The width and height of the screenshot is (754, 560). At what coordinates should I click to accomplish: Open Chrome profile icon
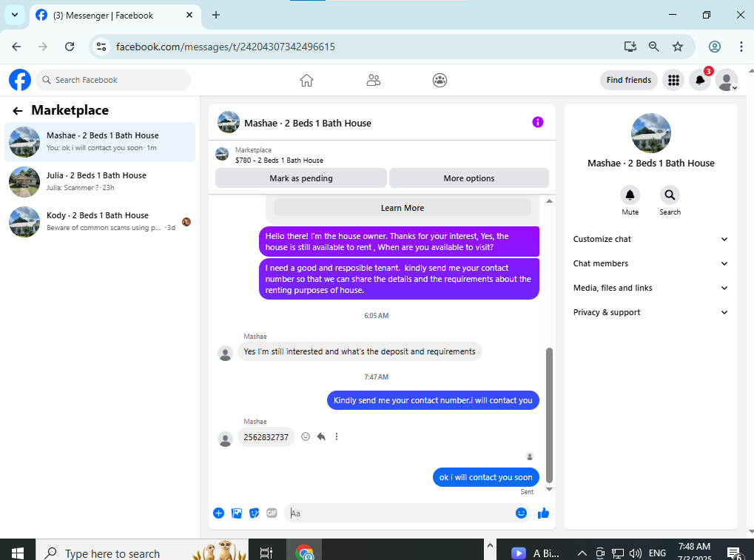tap(715, 47)
